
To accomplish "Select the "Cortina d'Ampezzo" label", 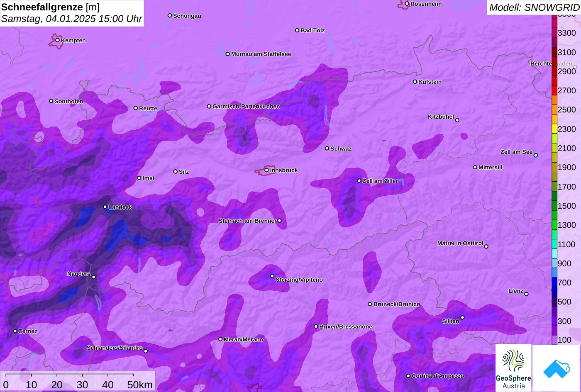I will 438,376.
